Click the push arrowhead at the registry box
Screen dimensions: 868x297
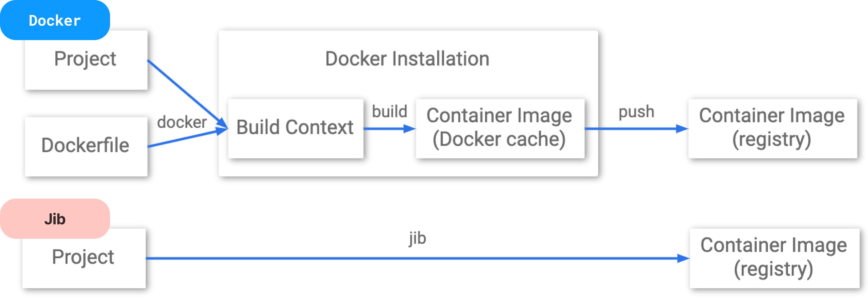[x=682, y=128]
